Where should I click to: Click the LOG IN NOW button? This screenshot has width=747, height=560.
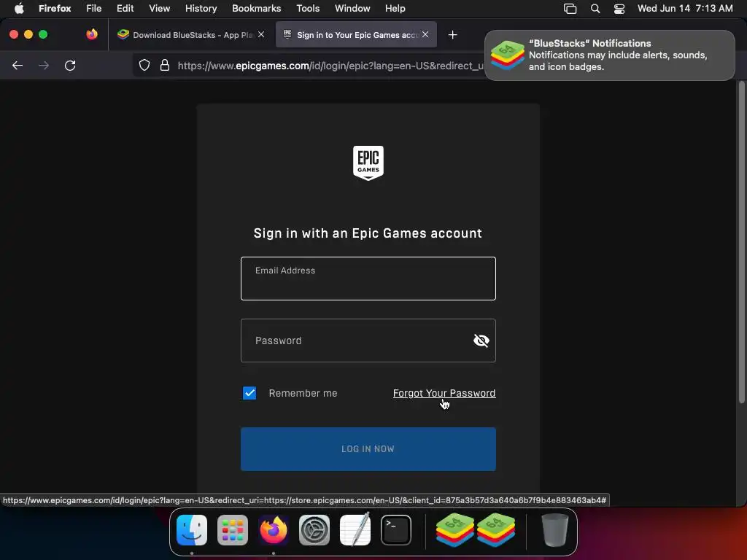point(368,449)
